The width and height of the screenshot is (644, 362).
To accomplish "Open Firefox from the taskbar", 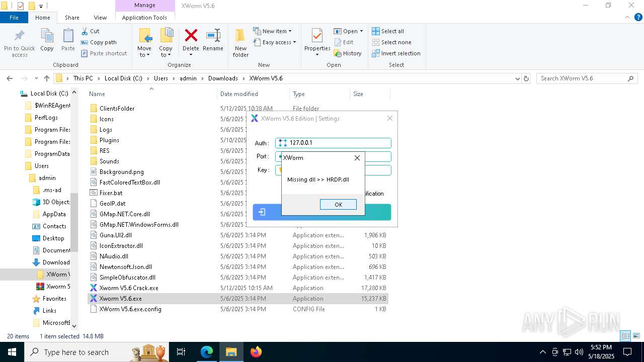I will pyautogui.click(x=256, y=352).
